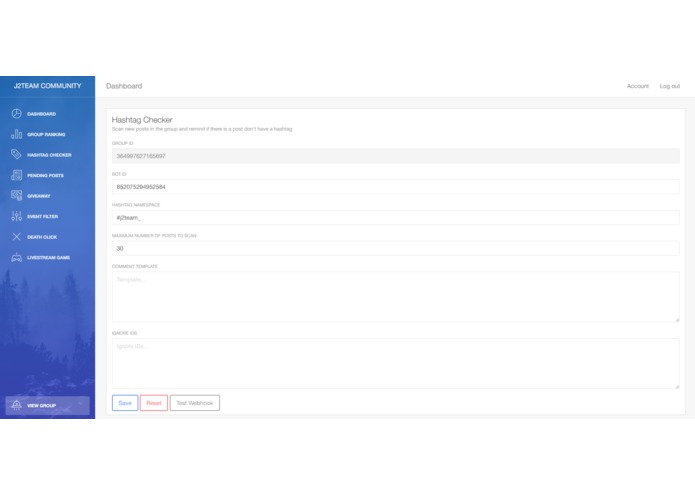Click inside the Comment Template textarea

(395, 297)
